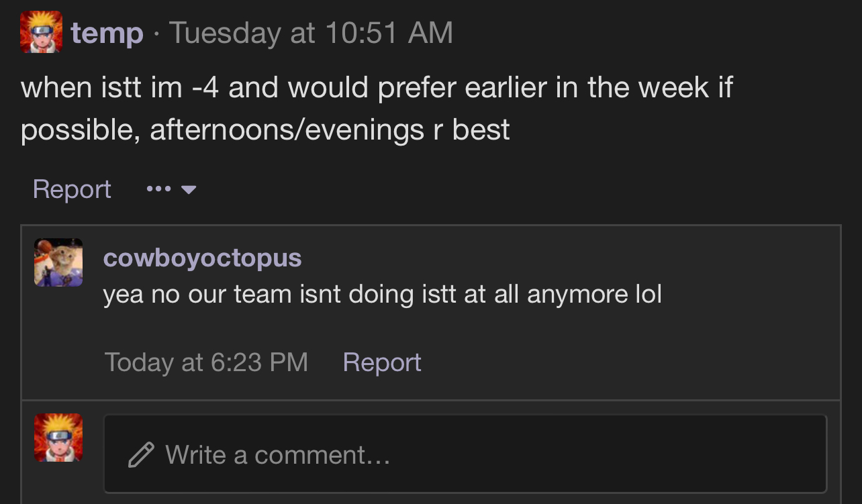Screen dimensions: 862x504
Task: Click the Today at 6:23 PM timestamp
Action: coord(206,362)
